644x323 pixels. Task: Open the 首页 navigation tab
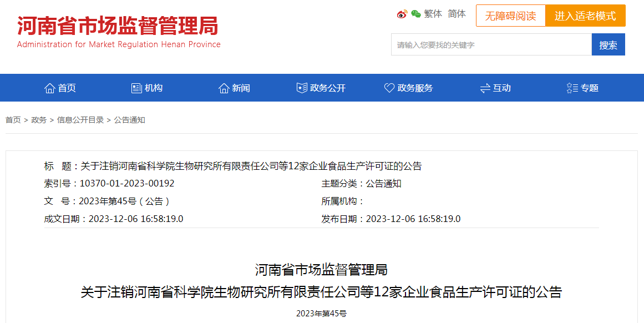60,88
